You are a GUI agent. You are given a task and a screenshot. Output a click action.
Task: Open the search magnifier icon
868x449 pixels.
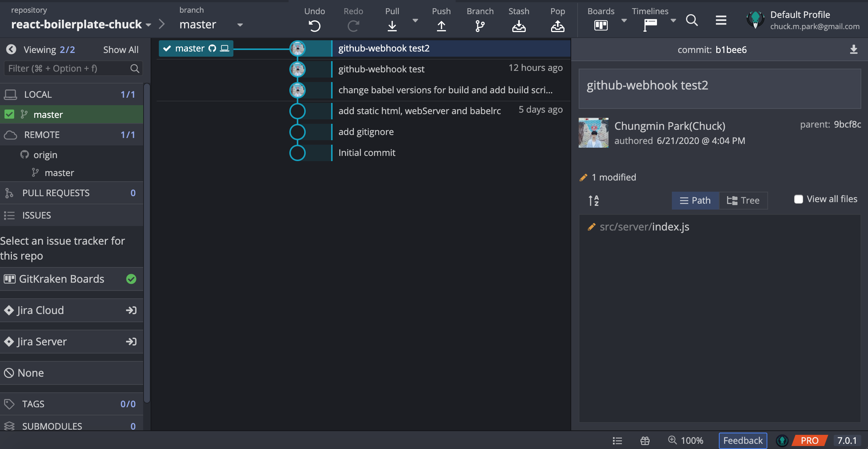click(692, 20)
